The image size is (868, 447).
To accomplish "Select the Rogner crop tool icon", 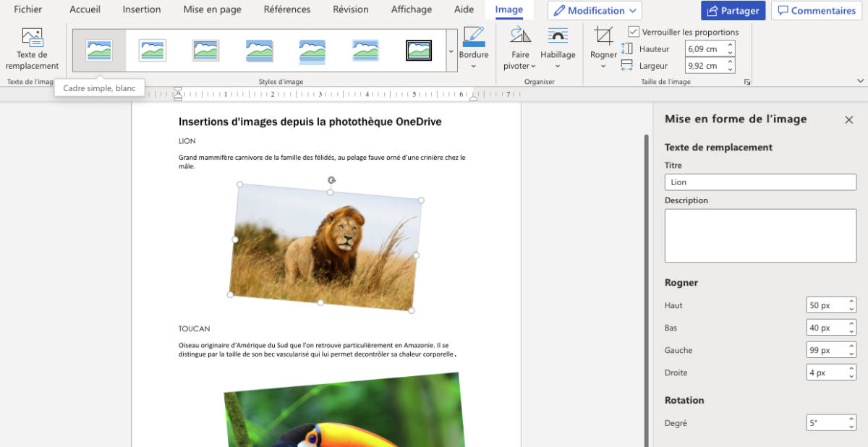I will (x=603, y=36).
